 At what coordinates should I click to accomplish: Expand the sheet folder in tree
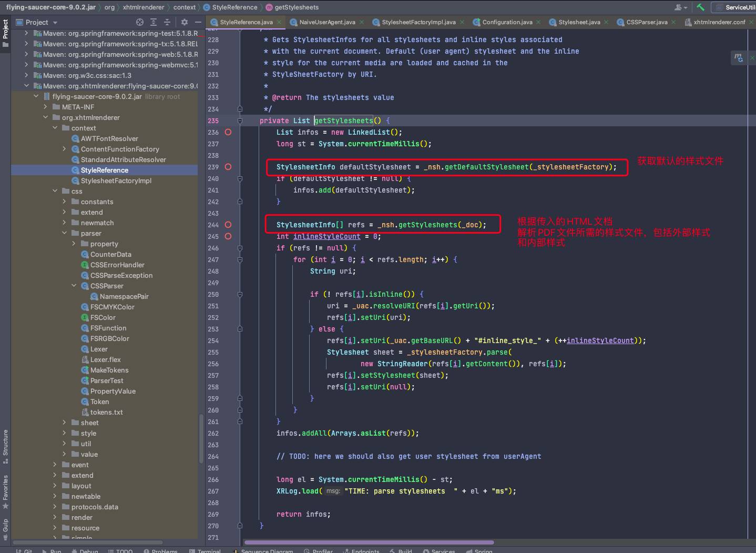coord(65,423)
